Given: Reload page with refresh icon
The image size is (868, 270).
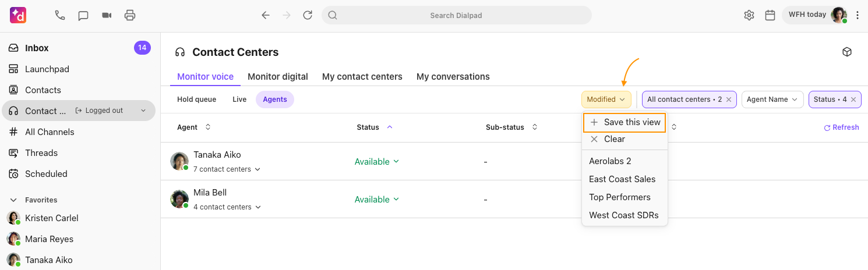Looking at the screenshot, I should 308,15.
